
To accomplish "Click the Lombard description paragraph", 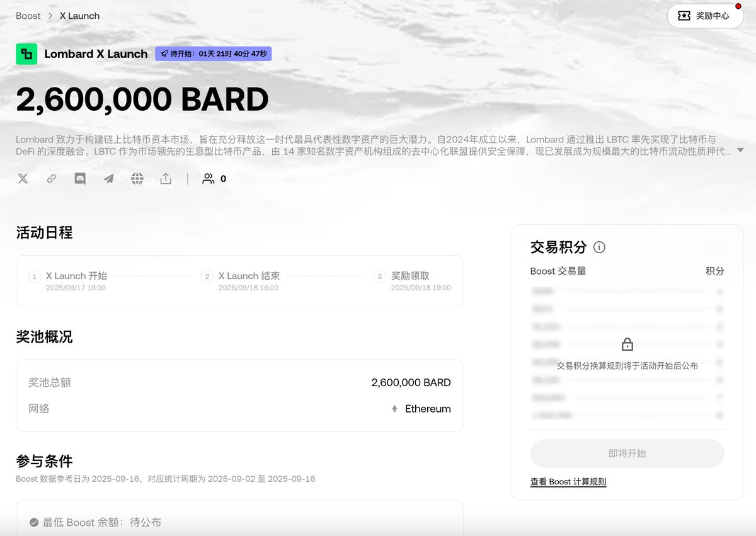I will 373,145.
